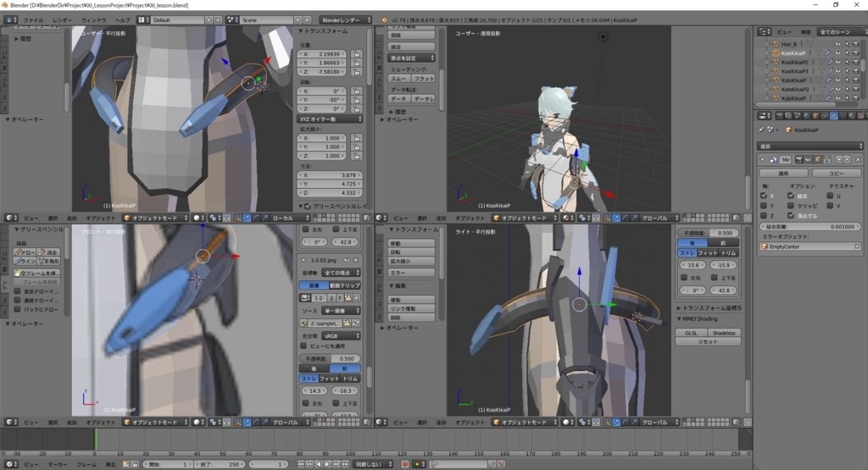
Task: Enable the クリッピ clipping option
Action: point(791,206)
